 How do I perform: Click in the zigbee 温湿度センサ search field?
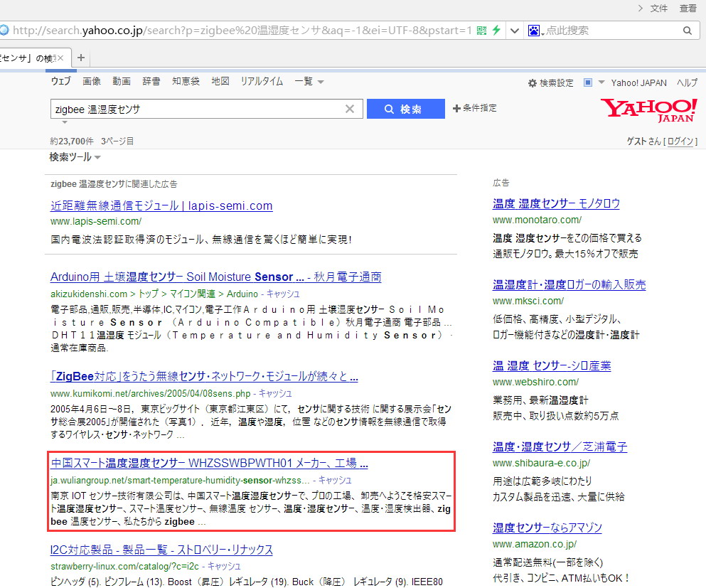[198, 109]
